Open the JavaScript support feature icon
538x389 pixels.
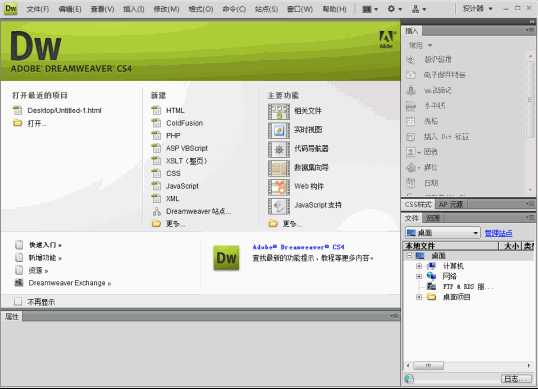pyautogui.click(x=279, y=205)
